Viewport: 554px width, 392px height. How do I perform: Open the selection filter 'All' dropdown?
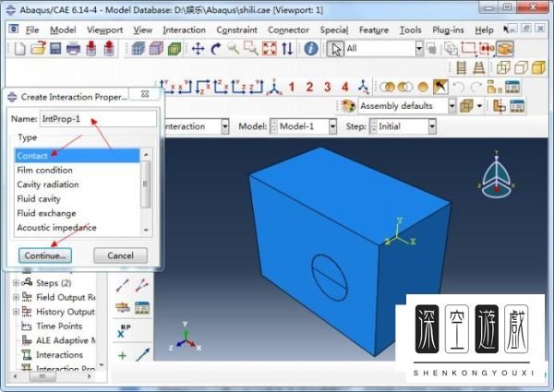pyautogui.click(x=418, y=49)
